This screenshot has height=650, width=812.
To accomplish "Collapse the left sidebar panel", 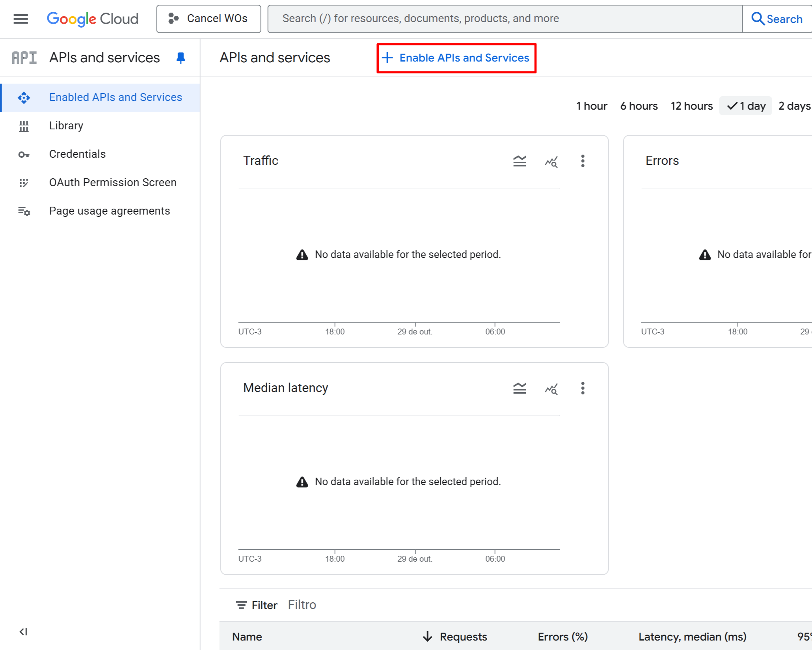I will [x=23, y=631].
